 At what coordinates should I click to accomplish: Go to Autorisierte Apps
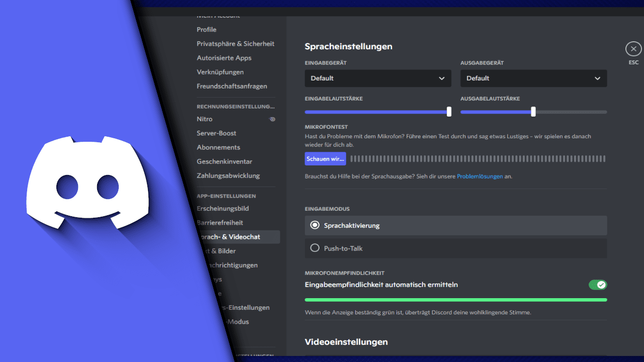tap(224, 58)
